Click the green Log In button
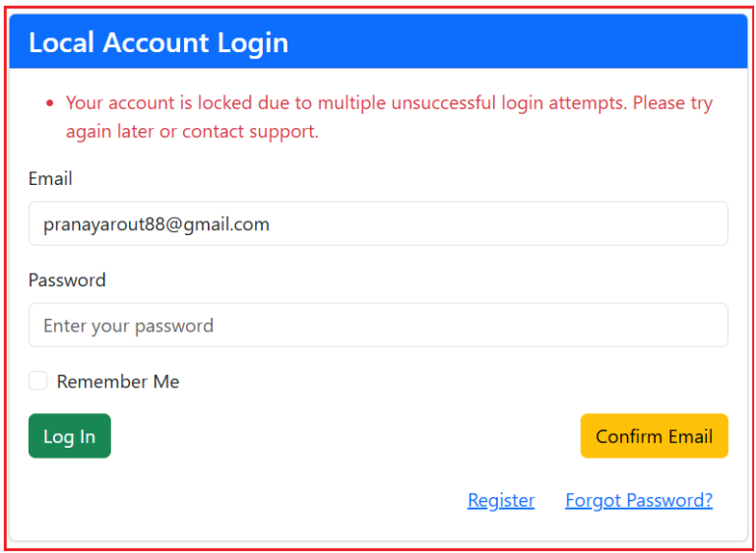Image resolution: width=756 pixels, height=553 pixels. 70,436
